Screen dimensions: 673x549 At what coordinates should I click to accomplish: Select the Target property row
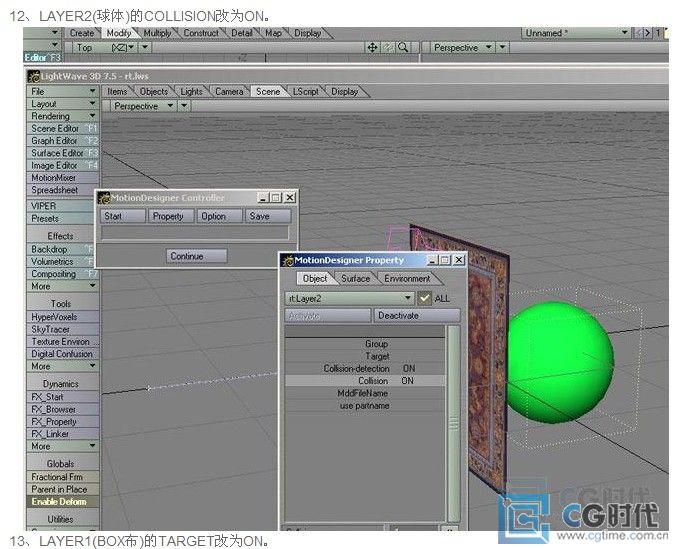tap(365, 356)
